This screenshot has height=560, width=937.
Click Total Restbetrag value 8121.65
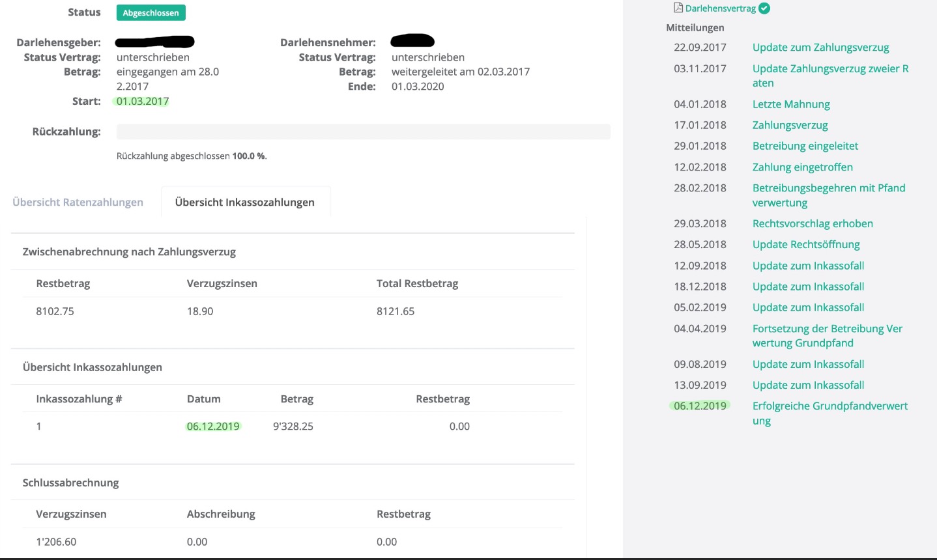point(396,311)
